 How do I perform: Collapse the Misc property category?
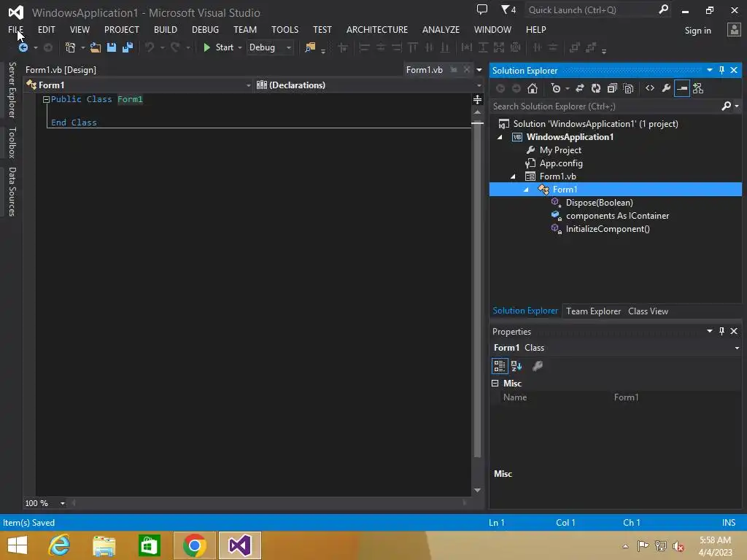click(495, 384)
